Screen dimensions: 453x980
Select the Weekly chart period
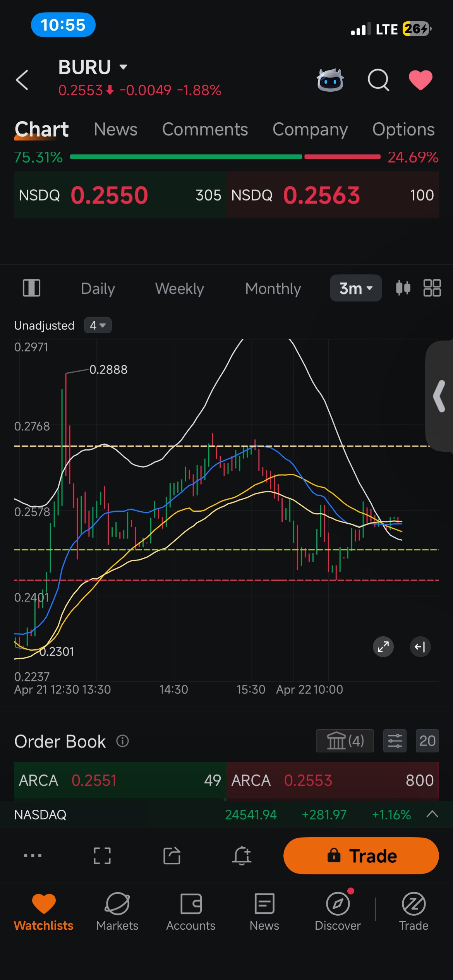click(x=180, y=289)
